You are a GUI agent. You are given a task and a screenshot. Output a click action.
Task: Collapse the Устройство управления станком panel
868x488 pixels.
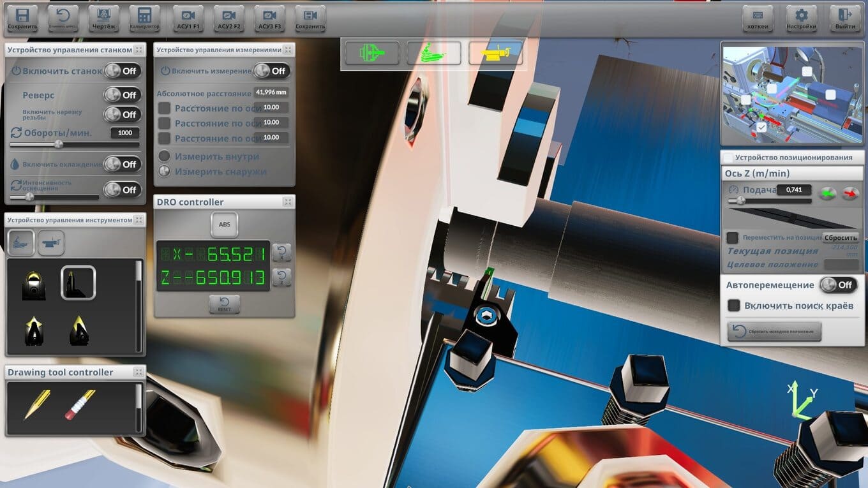coord(138,50)
